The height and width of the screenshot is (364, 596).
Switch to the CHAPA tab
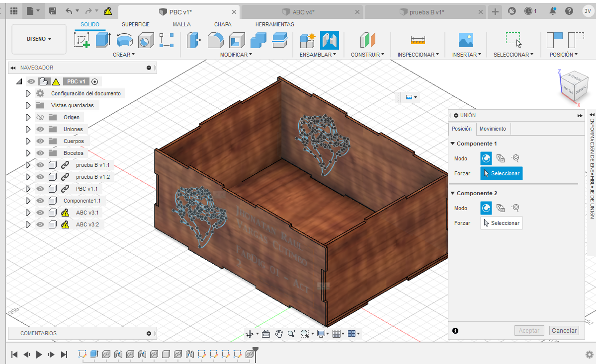click(223, 24)
